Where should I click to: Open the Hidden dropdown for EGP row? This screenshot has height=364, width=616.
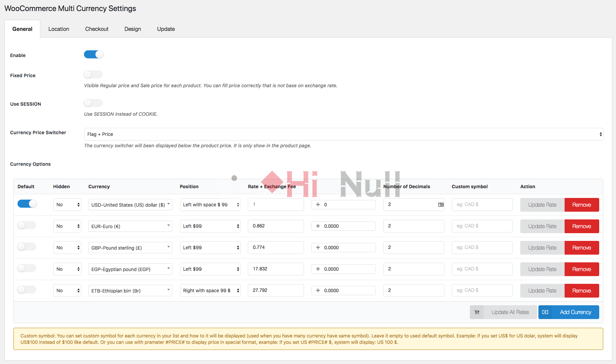click(x=67, y=269)
